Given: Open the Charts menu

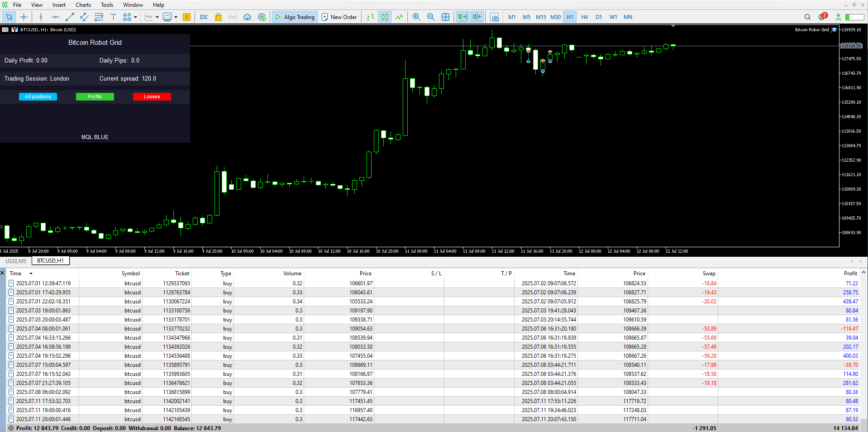Looking at the screenshot, I should pyautogui.click(x=83, y=5).
